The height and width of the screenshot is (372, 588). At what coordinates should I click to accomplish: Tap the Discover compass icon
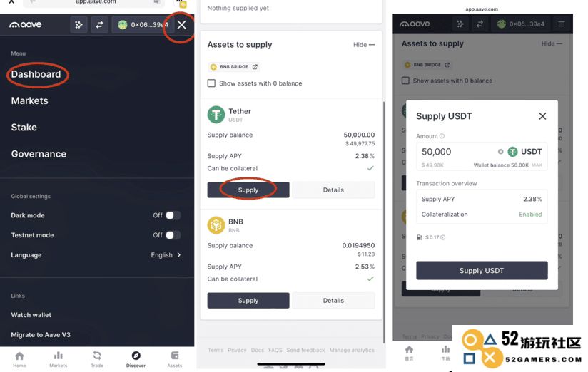[136, 356]
